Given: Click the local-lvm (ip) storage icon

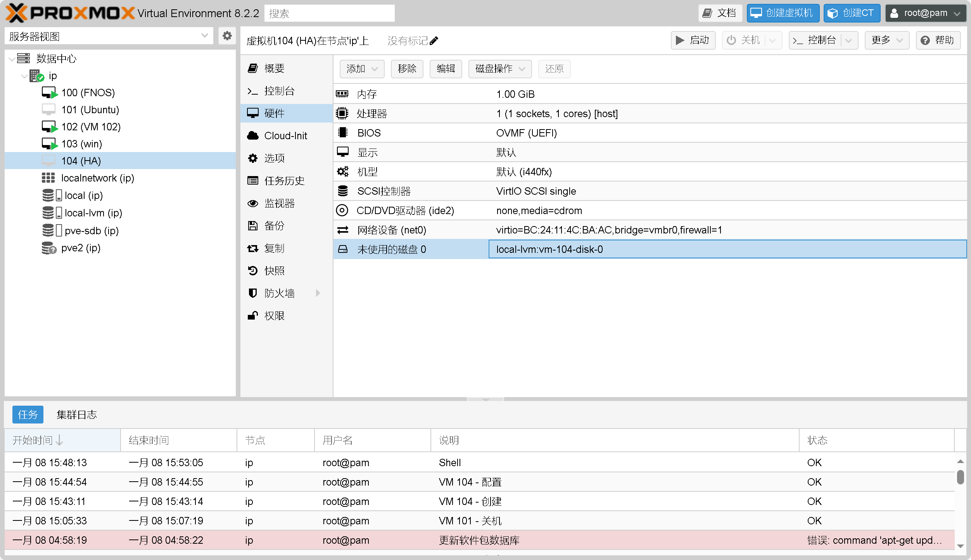Looking at the screenshot, I should [52, 213].
